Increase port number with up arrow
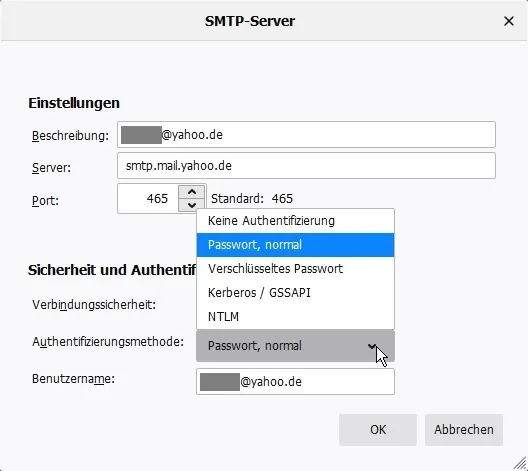This screenshot has height=471, width=528. coord(192,192)
